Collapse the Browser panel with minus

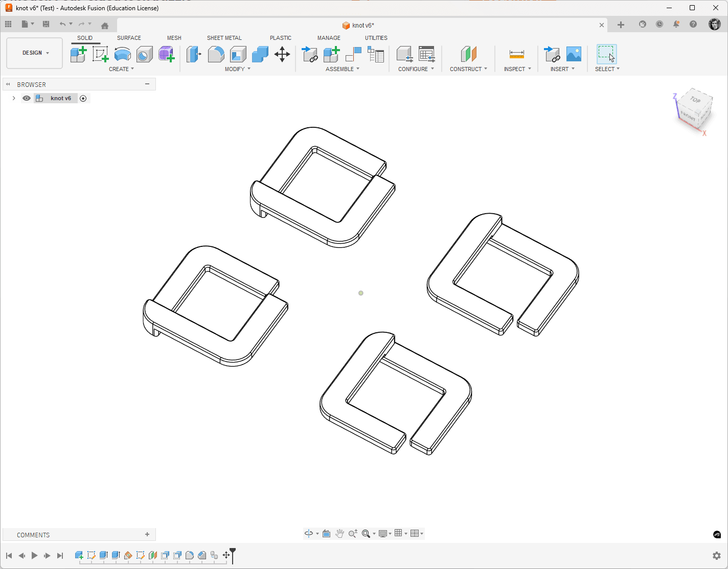point(147,84)
